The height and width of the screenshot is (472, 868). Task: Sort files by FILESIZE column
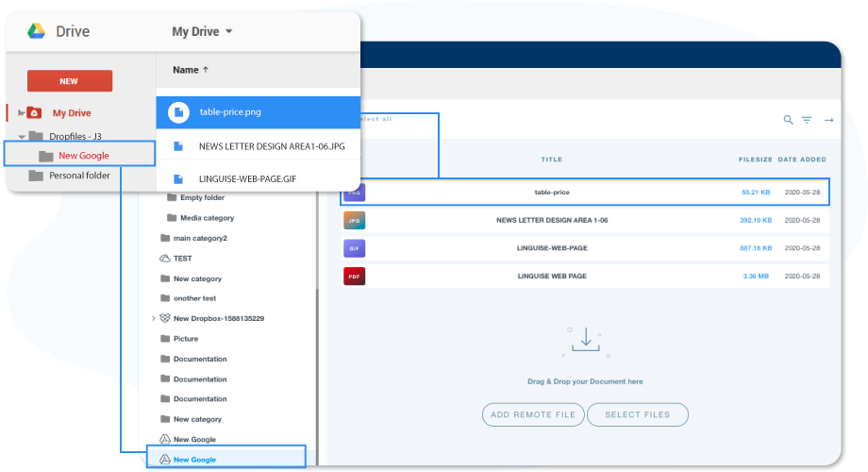[x=756, y=160]
